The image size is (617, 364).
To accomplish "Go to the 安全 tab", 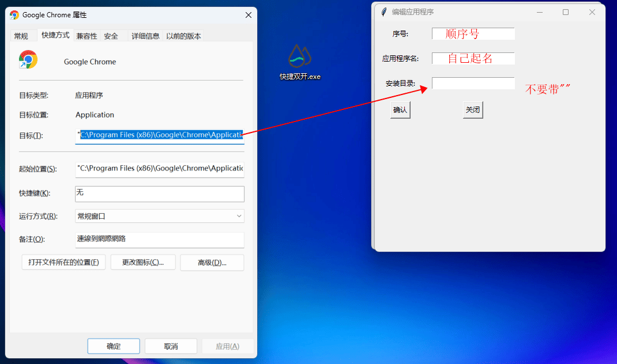I will (111, 36).
